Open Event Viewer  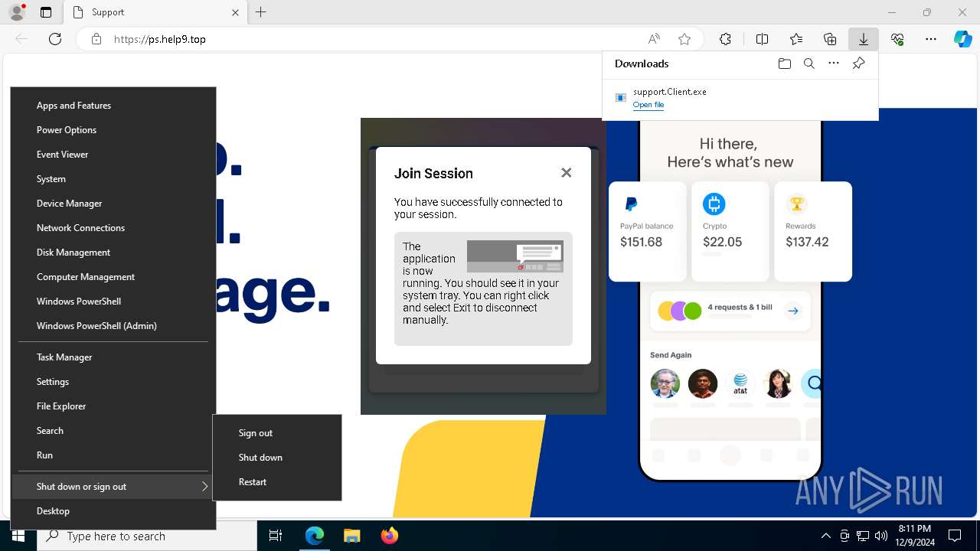pos(114,155)
